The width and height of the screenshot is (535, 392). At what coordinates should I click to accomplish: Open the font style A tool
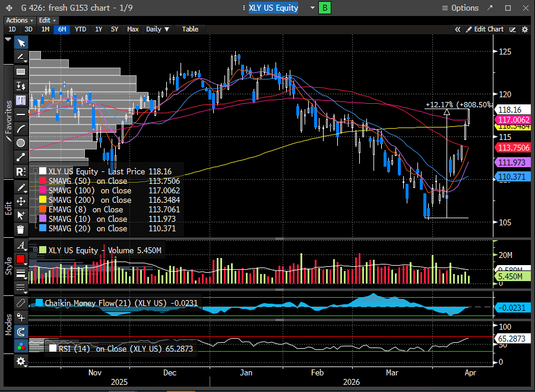click(x=21, y=245)
